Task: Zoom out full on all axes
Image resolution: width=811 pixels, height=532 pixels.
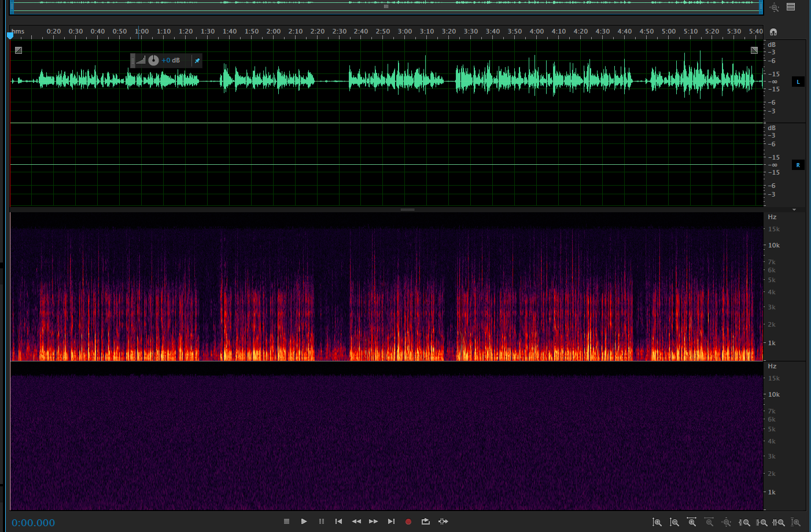Action: (727, 522)
